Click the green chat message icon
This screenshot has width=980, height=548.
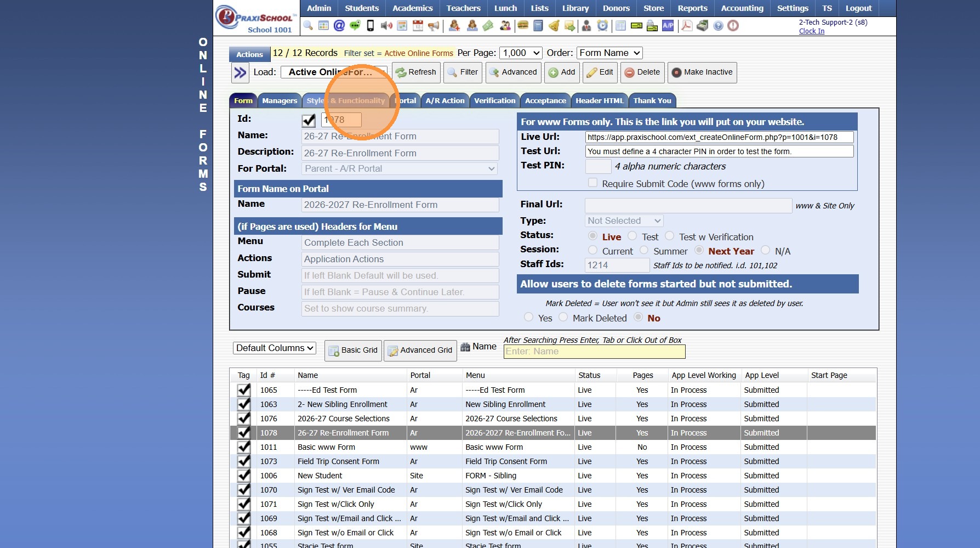(355, 25)
